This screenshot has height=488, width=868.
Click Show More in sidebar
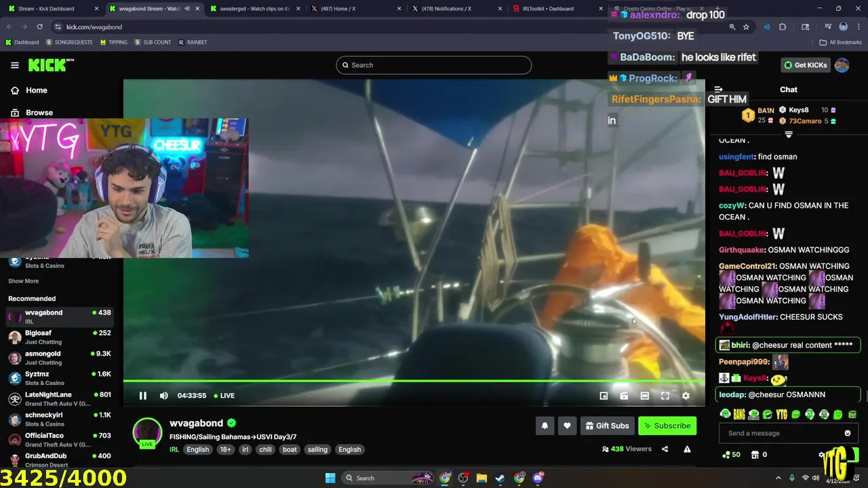point(24,281)
